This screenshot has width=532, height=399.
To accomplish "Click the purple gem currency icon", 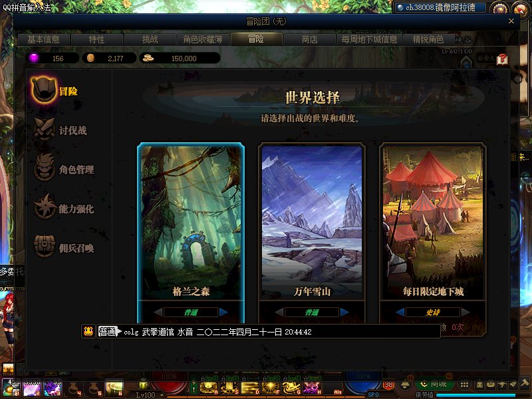I will pyautogui.click(x=34, y=58).
